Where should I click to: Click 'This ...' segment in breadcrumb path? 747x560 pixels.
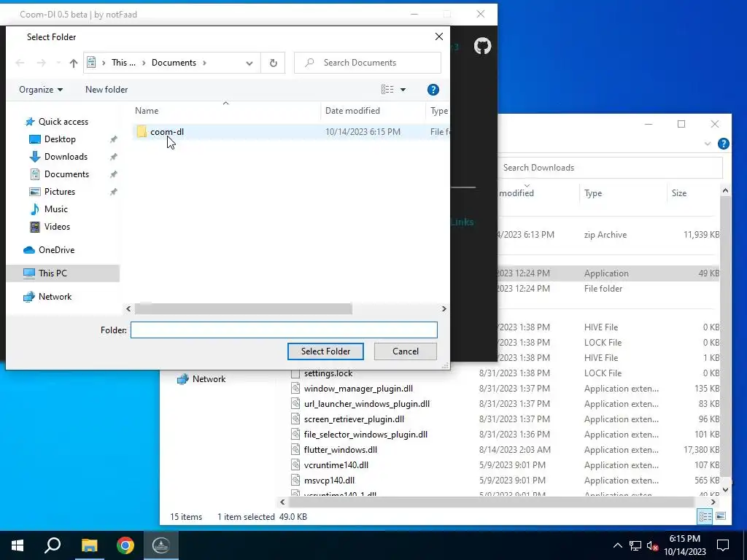(123, 63)
